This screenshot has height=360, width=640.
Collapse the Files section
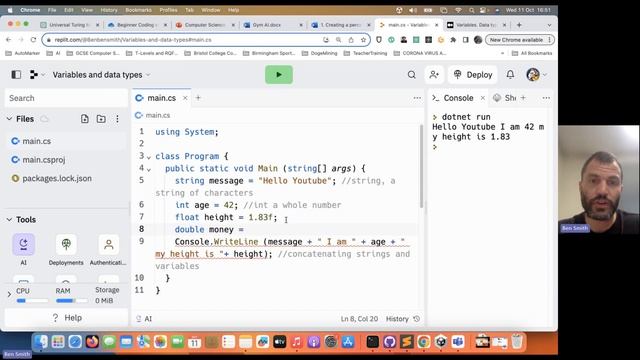(9, 119)
